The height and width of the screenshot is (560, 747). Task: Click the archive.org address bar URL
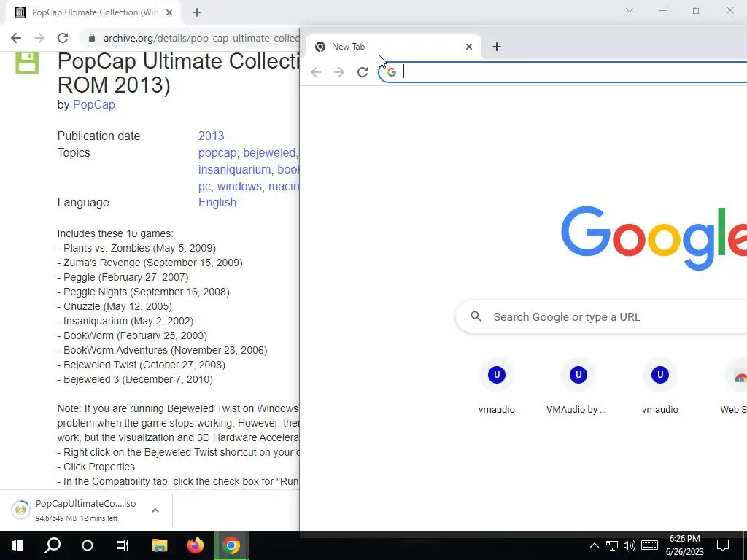click(x=200, y=38)
